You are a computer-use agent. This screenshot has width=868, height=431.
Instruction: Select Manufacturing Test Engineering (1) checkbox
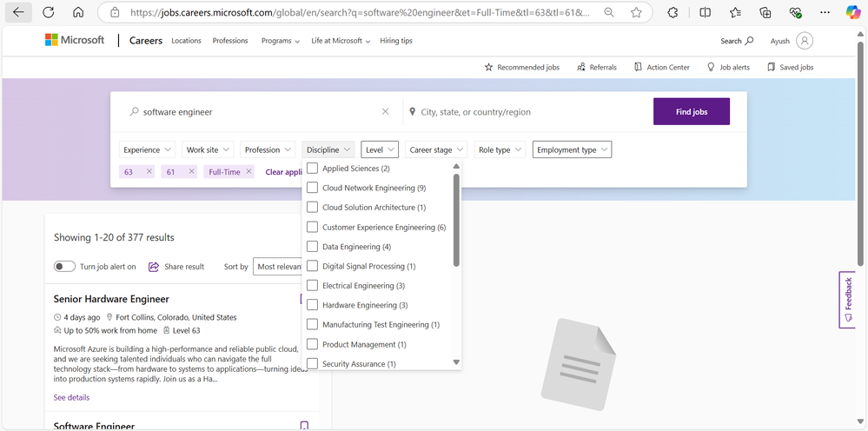[x=312, y=324]
